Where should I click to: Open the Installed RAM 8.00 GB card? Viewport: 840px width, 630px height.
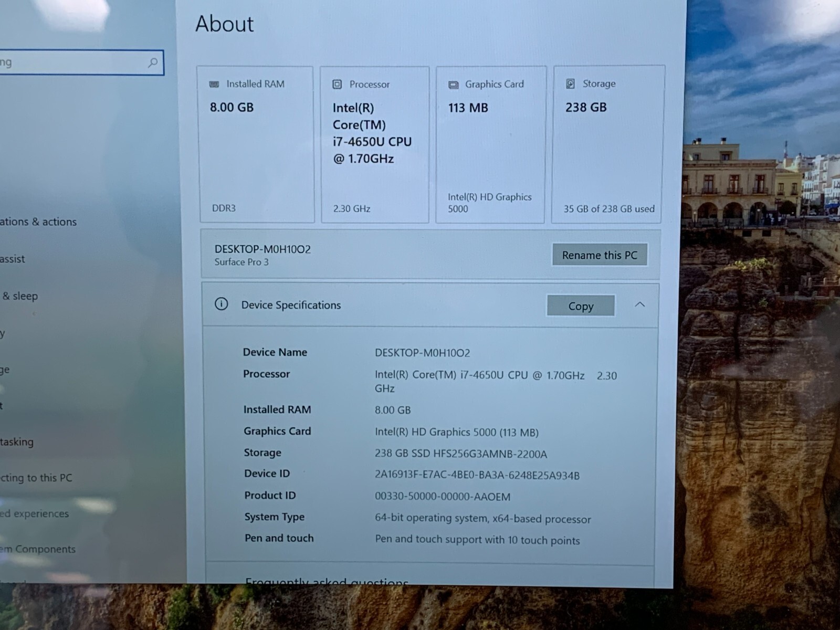click(257, 144)
